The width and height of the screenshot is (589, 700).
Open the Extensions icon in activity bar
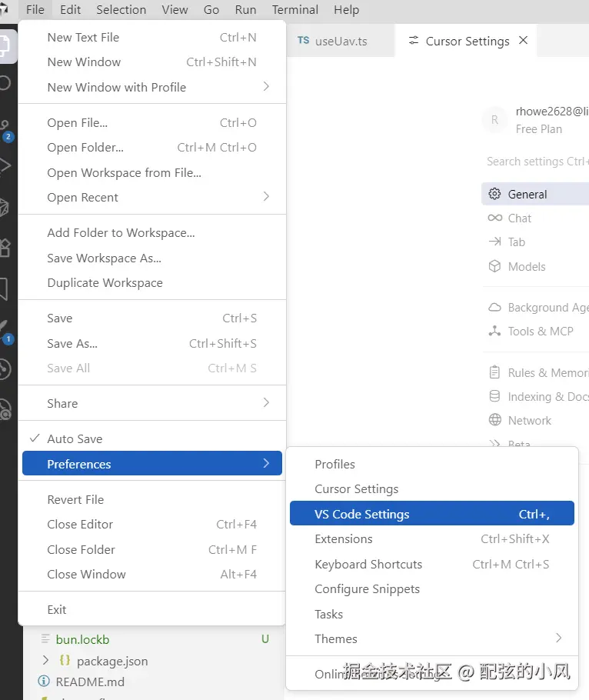point(5,248)
